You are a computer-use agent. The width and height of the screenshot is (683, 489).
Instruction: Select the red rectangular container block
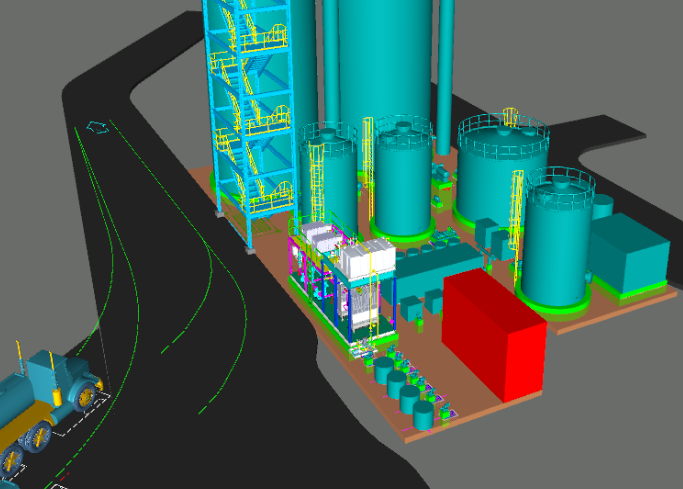(x=493, y=335)
